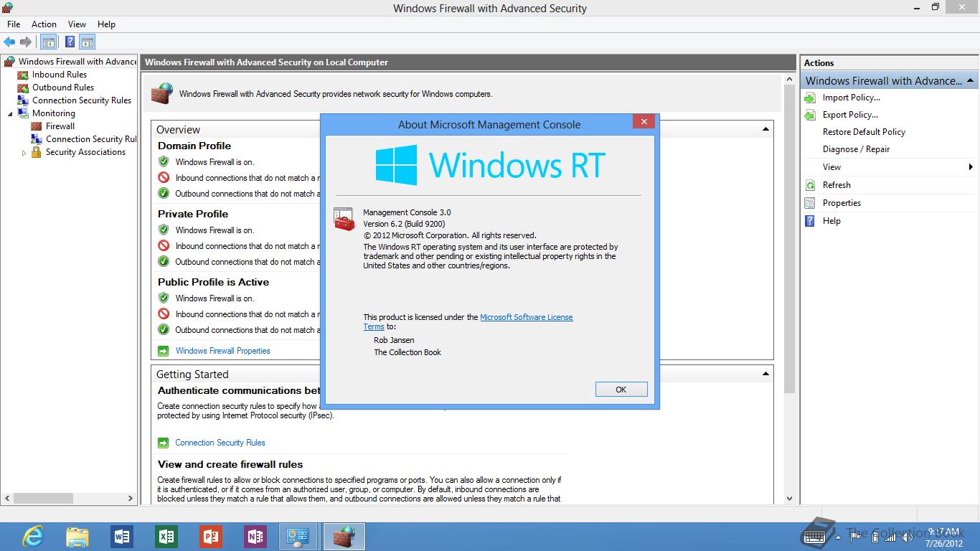
Task: Click the Refresh icon in the Actions pane
Action: point(810,185)
